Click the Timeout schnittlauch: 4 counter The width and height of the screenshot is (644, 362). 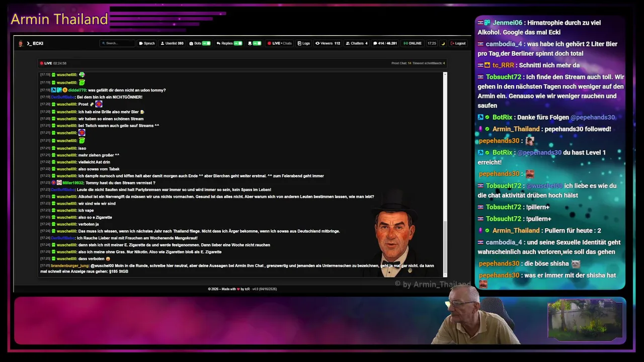point(429,63)
